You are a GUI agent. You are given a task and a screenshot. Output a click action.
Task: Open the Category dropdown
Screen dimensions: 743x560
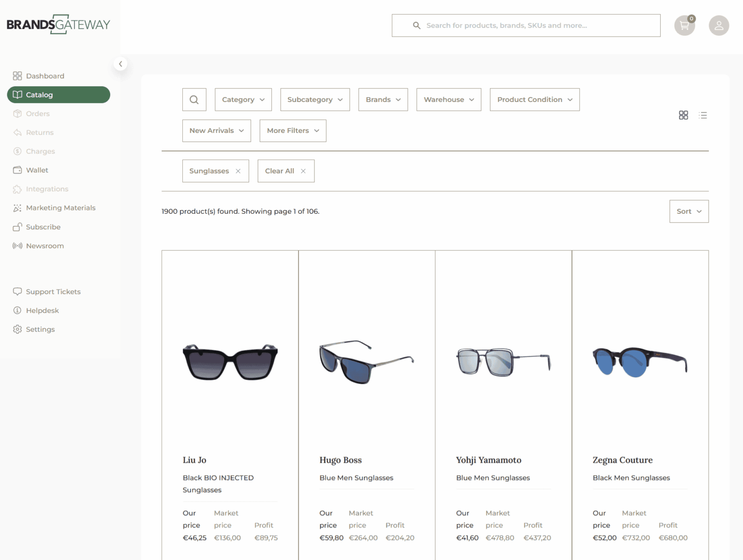tap(243, 99)
